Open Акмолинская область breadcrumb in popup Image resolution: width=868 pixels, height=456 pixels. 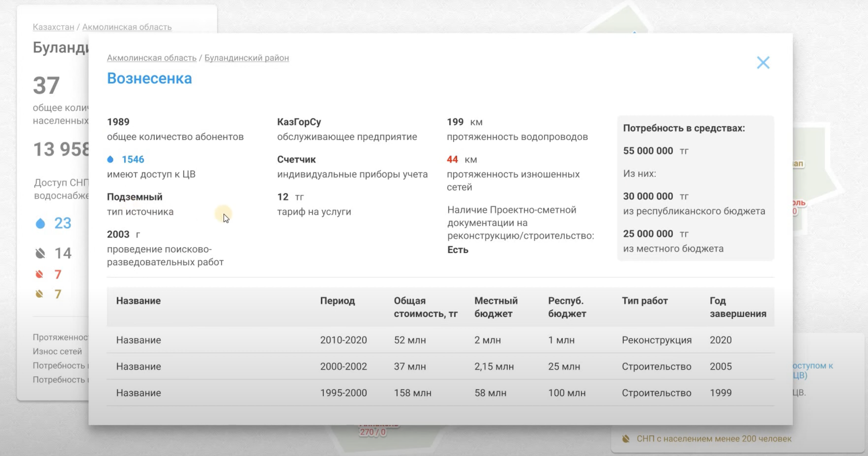tap(152, 58)
